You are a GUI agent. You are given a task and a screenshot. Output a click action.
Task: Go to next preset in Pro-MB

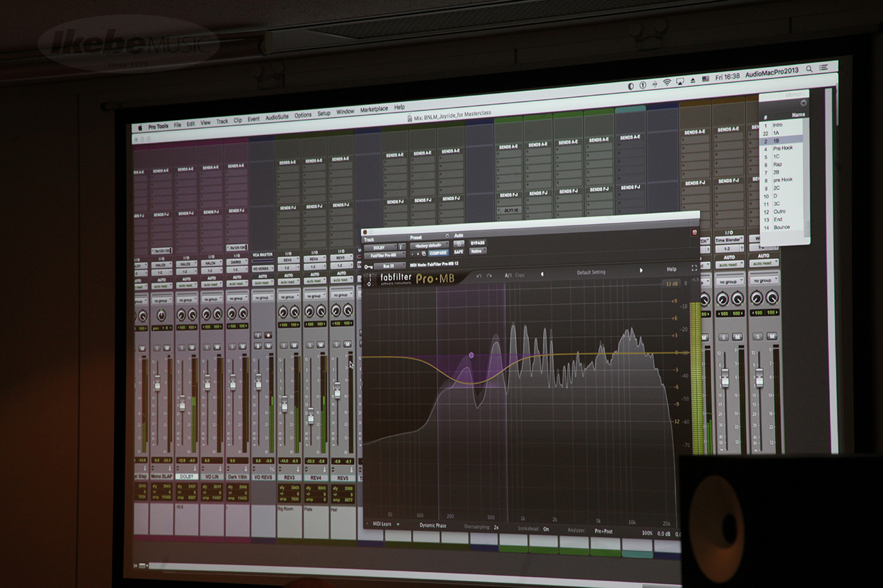point(641,270)
